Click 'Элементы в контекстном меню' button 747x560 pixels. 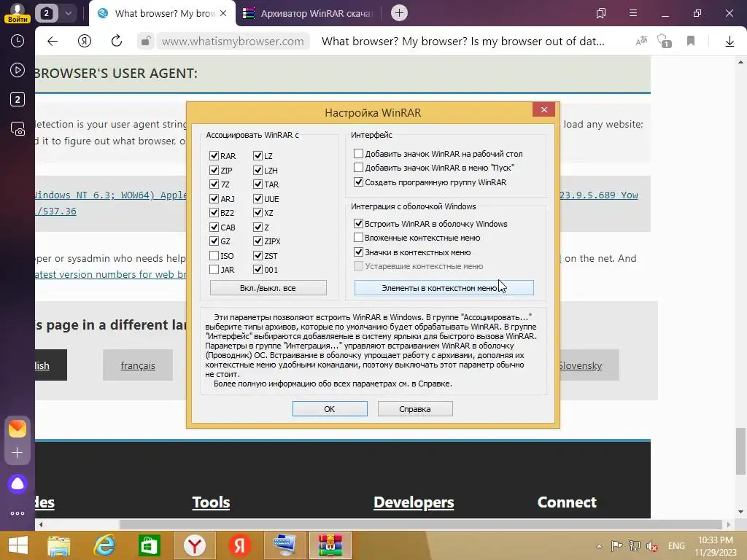coord(444,287)
